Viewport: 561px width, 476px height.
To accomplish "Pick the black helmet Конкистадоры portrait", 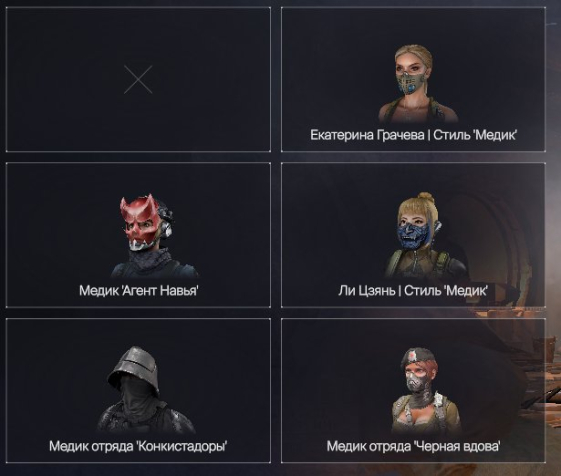I will click(x=145, y=390).
